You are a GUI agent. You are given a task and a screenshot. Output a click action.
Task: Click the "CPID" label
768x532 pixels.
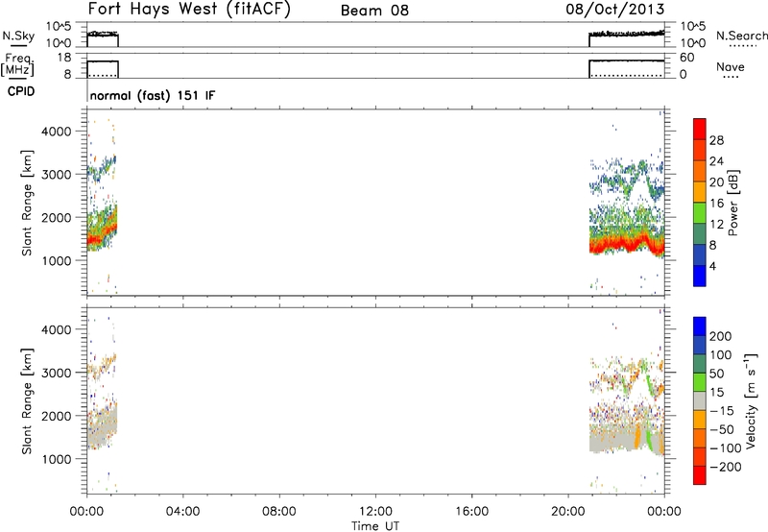coord(21,91)
